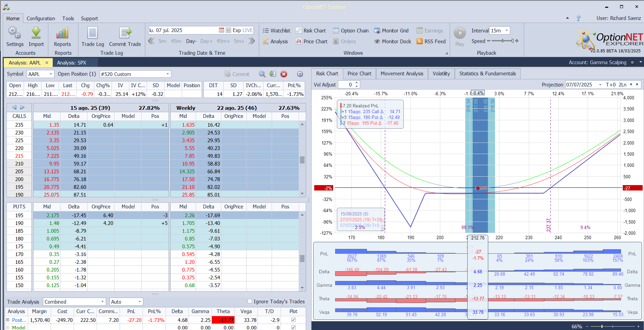Viewport: 644px width, 330px height.
Task: Open the Analysis window from ribbon
Action: coord(275,41)
